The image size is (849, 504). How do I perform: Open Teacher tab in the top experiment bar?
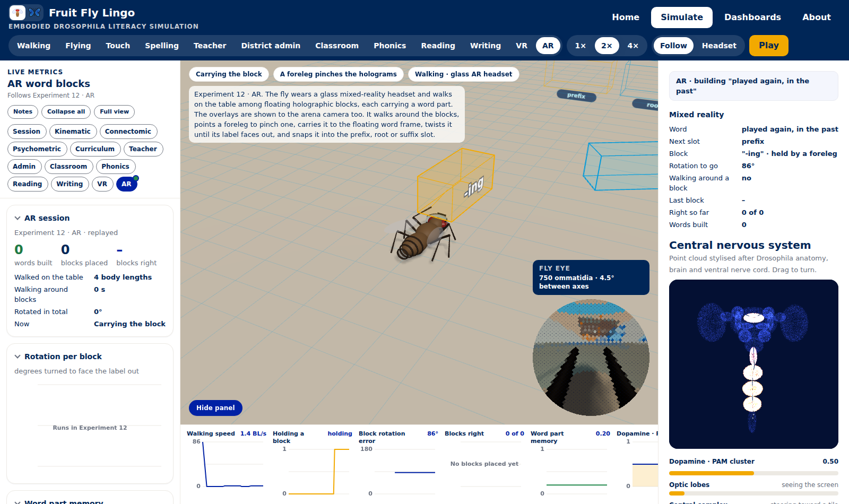[x=210, y=46]
